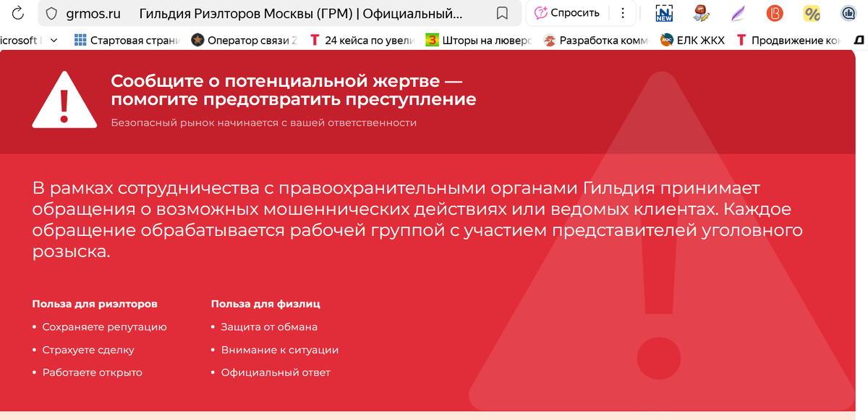Open the Шторы на люверсах bookmark

479,41
